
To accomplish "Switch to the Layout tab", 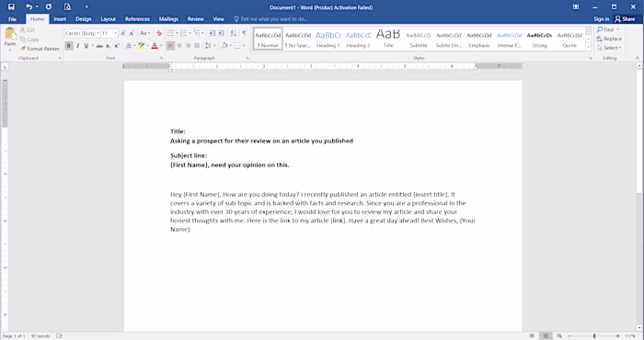I will (x=109, y=19).
